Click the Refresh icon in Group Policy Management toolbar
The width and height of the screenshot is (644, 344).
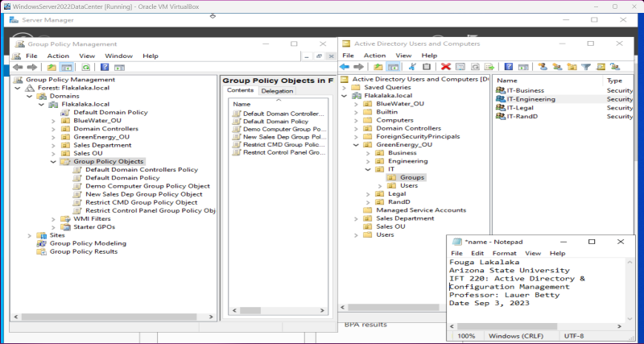(86, 68)
